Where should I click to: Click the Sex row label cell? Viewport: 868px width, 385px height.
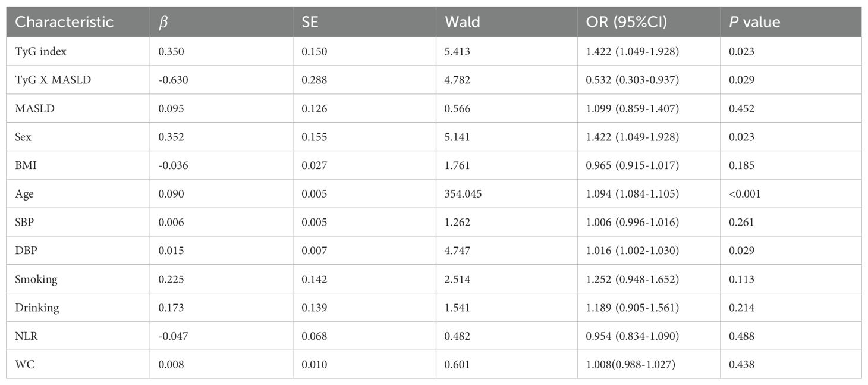[x=23, y=137]
